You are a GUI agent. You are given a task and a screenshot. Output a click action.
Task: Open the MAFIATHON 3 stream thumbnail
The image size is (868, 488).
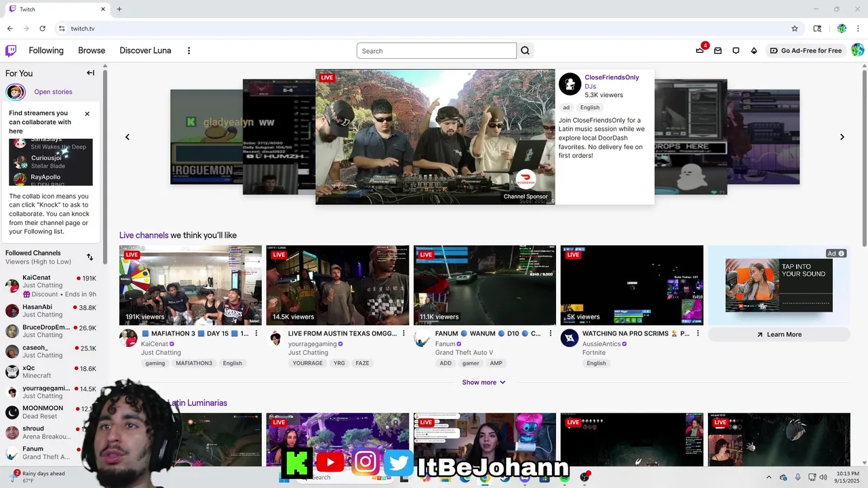coord(191,285)
